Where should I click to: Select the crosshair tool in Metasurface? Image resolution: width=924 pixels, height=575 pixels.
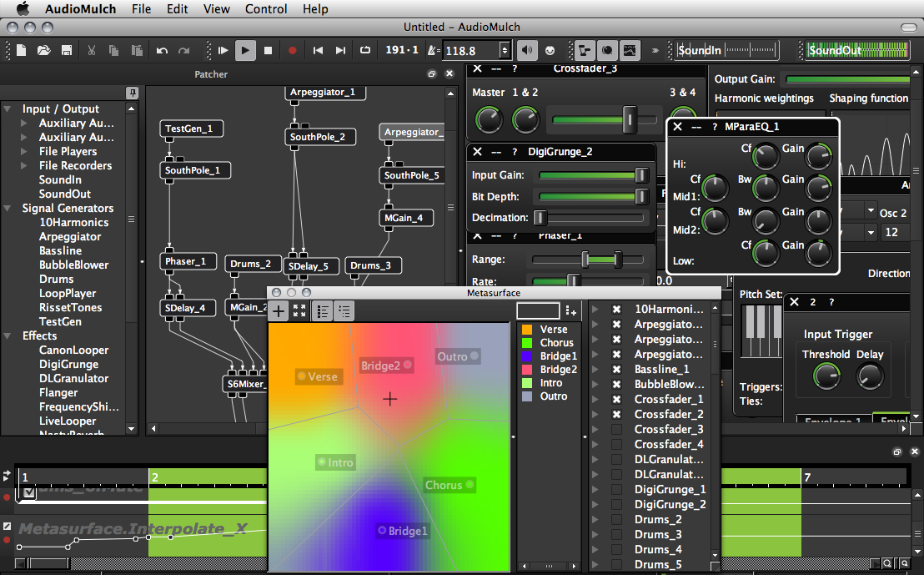[279, 311]
